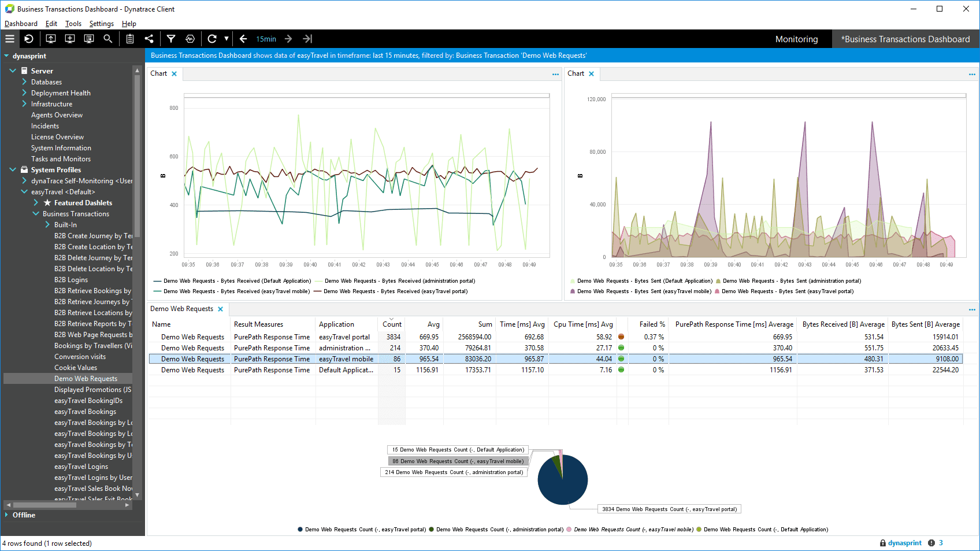The image size is (980, 551).
Task: Select the easyTravel portal table row
Action: pos(555,337)
